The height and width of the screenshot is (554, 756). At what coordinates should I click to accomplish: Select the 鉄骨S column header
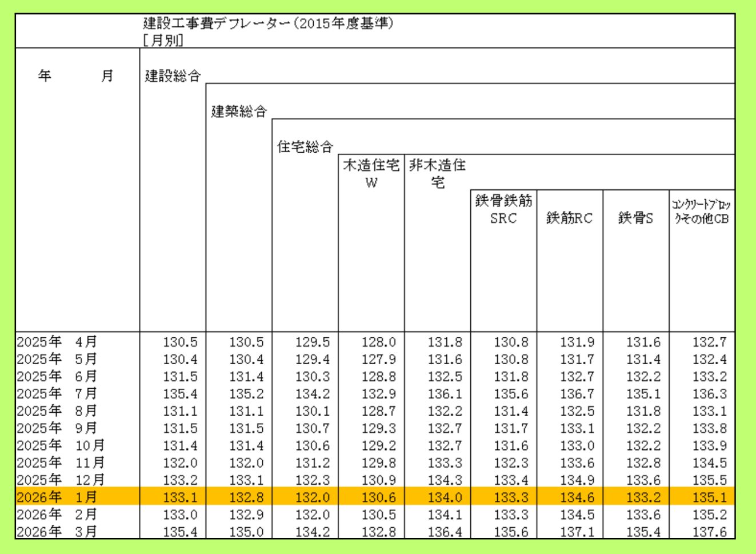tap(635, 218)
